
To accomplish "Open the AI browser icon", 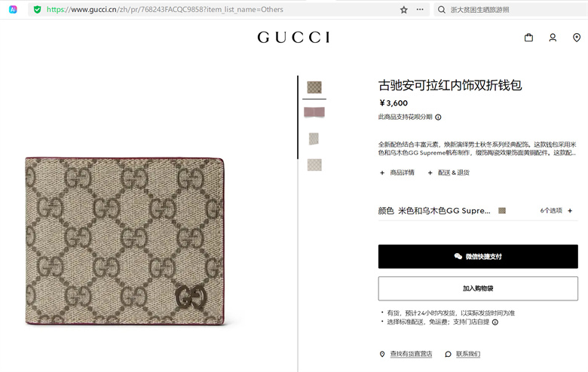I will pos(13,9).
